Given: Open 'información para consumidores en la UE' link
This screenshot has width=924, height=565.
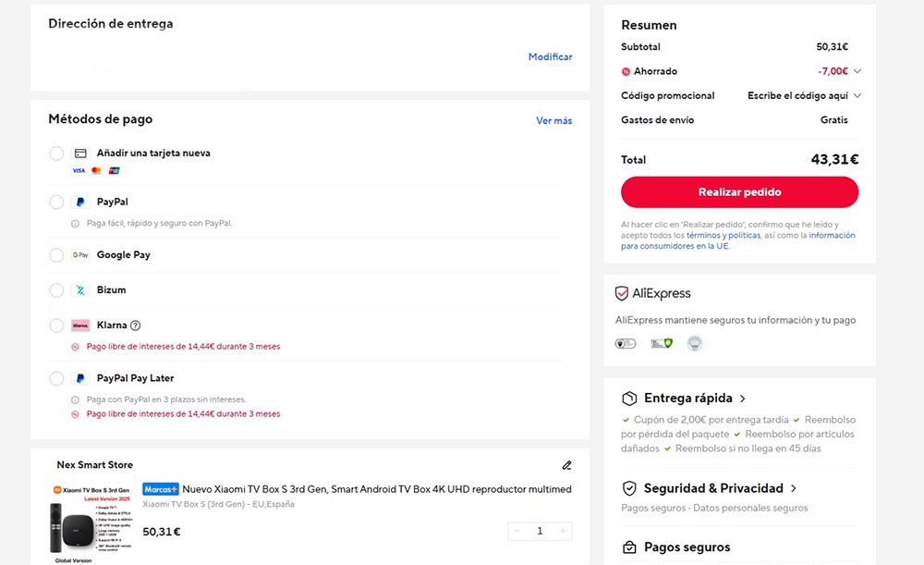Looking at the screenshot, I should click(x=737, y=240).
